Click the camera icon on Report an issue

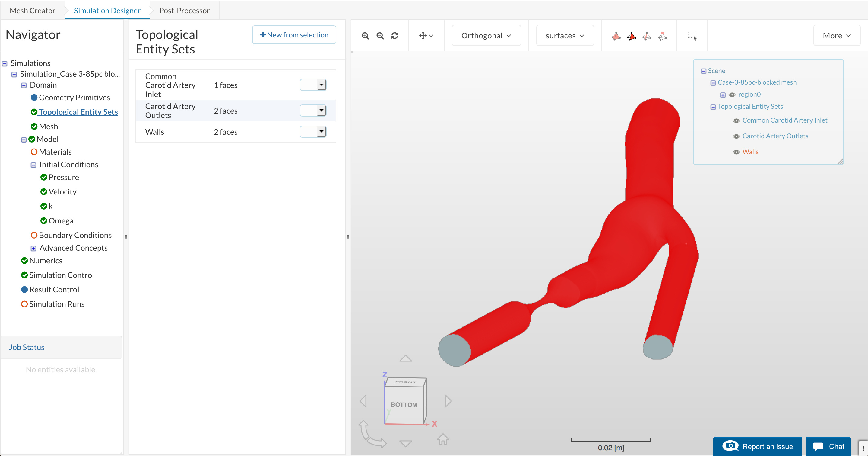click(730, 446)
